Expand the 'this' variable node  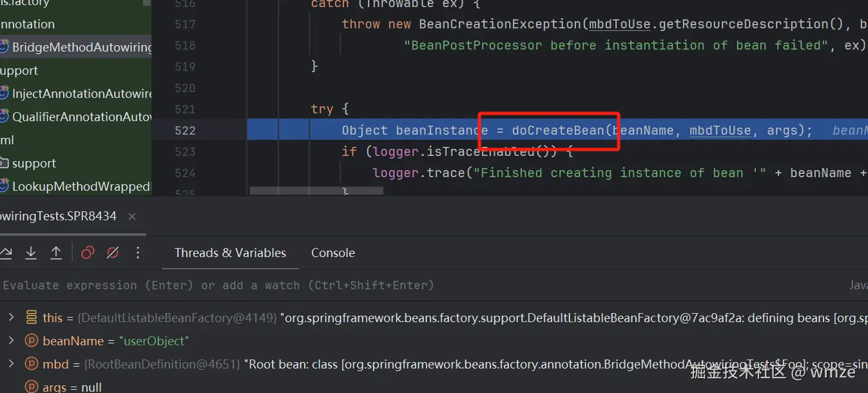pos(11,318)
